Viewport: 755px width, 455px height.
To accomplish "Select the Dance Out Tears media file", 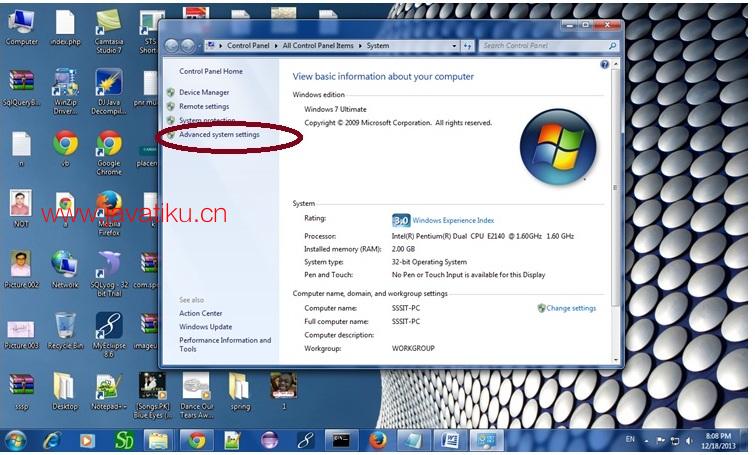I will pos(196,396).
